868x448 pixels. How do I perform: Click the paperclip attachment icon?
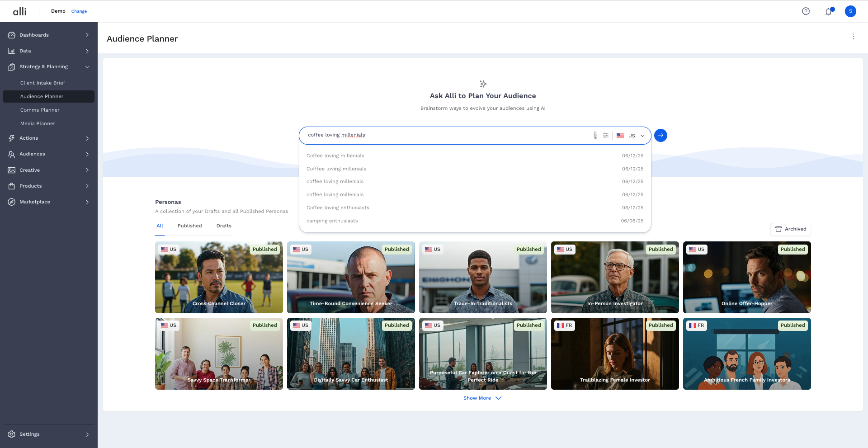[595, 135]
